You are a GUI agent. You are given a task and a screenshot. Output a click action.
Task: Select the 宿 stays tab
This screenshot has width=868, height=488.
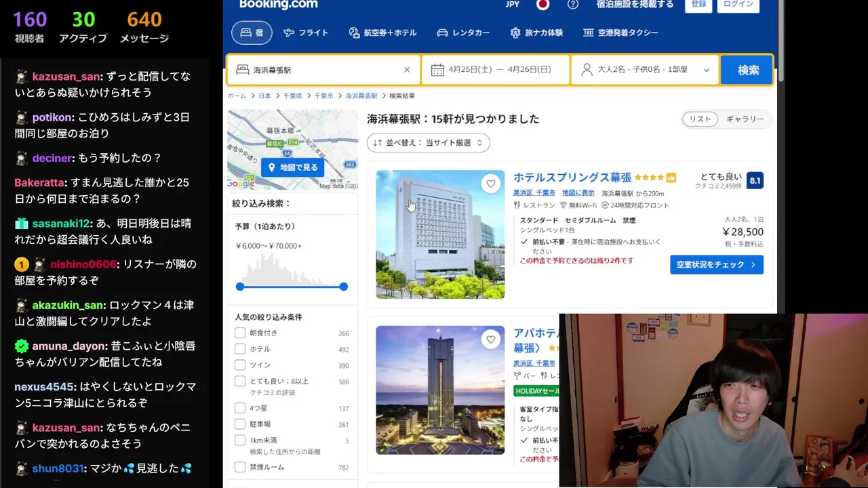tap(252, 33)
